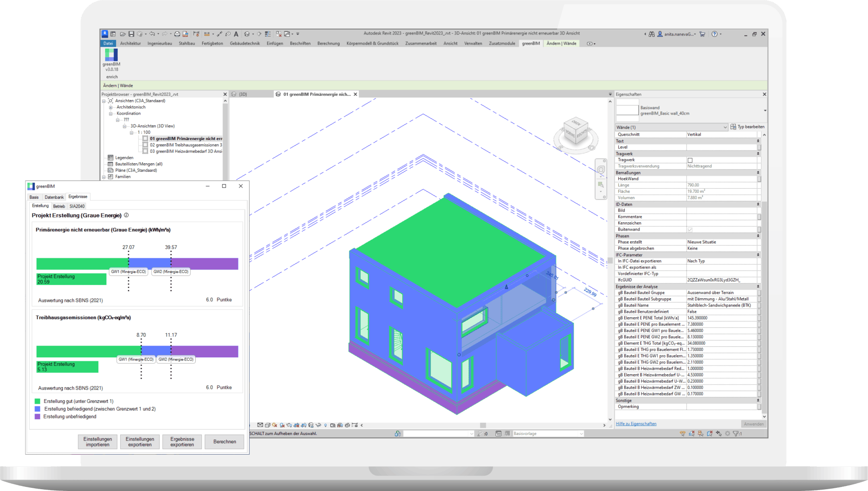Click the Zoom region icon in navigation bar
This screenshot has width=868, height=491.
coord(601,185)
